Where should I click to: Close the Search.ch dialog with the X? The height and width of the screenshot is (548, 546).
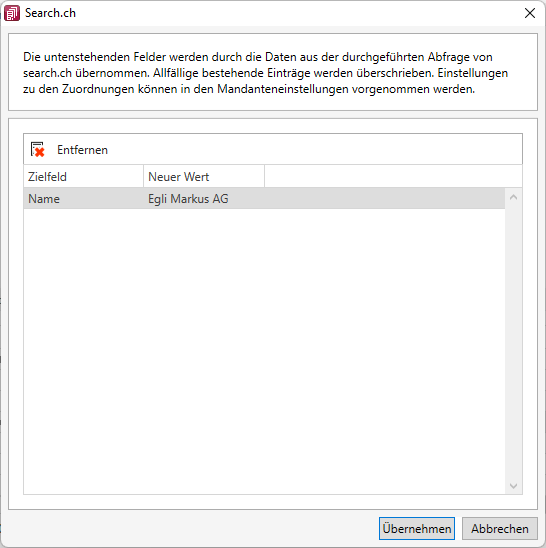pos(530,13)
